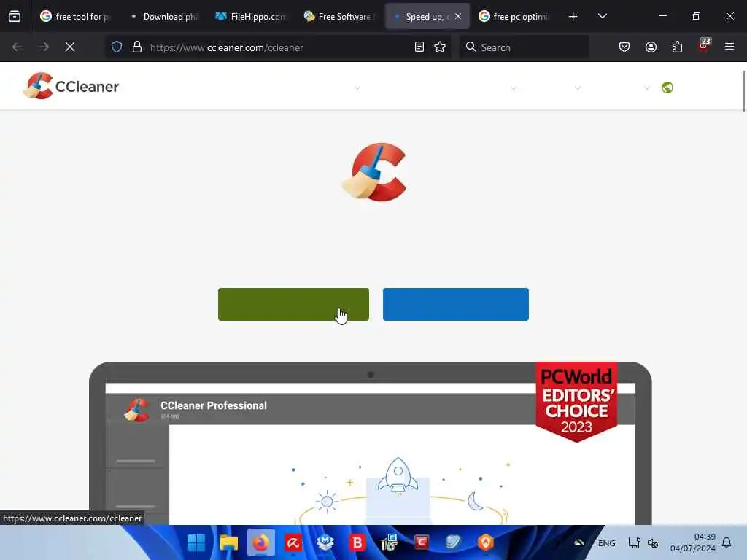Open network status tray icon
This screenshot has width=747, height=560.
tap(634, 542)
